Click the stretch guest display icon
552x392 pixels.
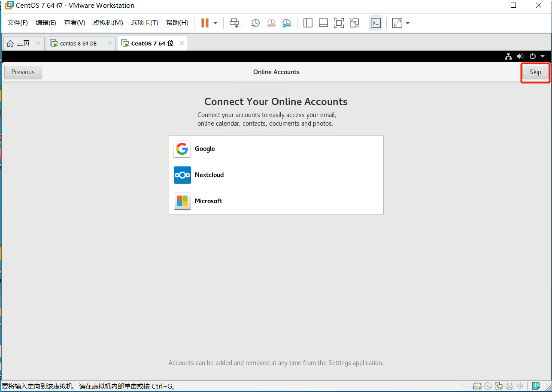click(397, 23)
